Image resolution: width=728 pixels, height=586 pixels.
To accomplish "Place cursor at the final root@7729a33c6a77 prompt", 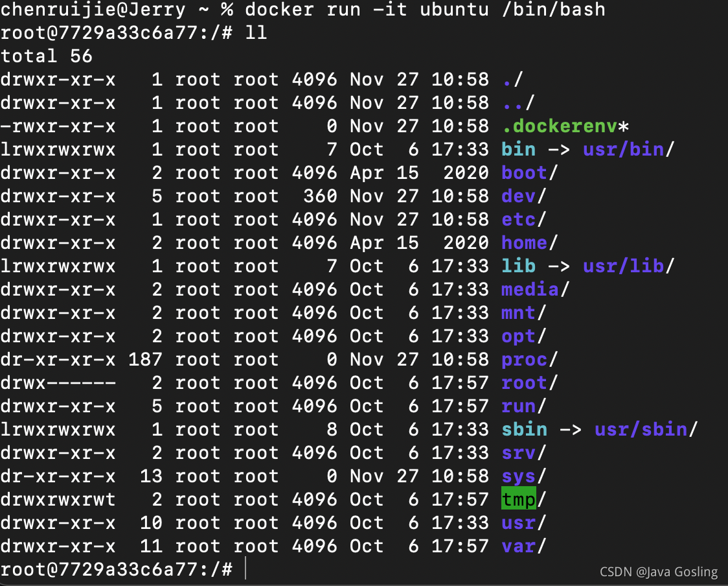I will click(245, 569).
